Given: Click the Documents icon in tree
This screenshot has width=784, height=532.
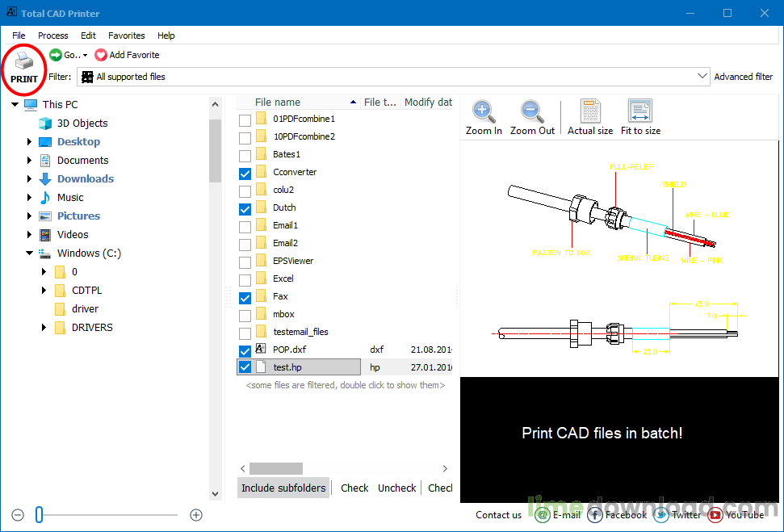Looking at the screenshot, I should 45,161.
